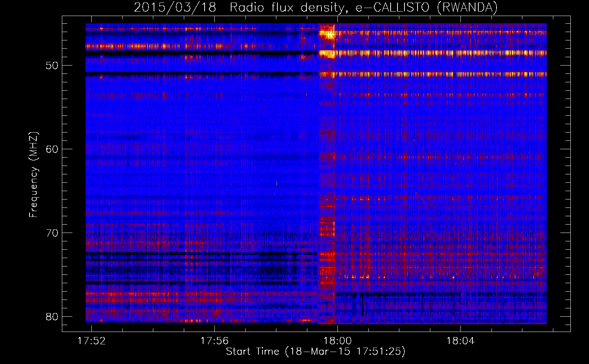
Task: Click the 50 frequency tick label
Action: pos(52,66)
